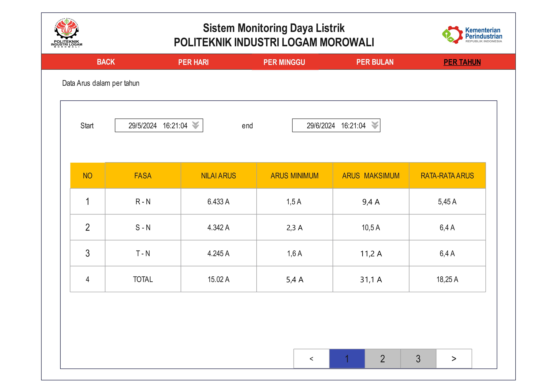
Task: Click the end label
Action: point(247,126)
